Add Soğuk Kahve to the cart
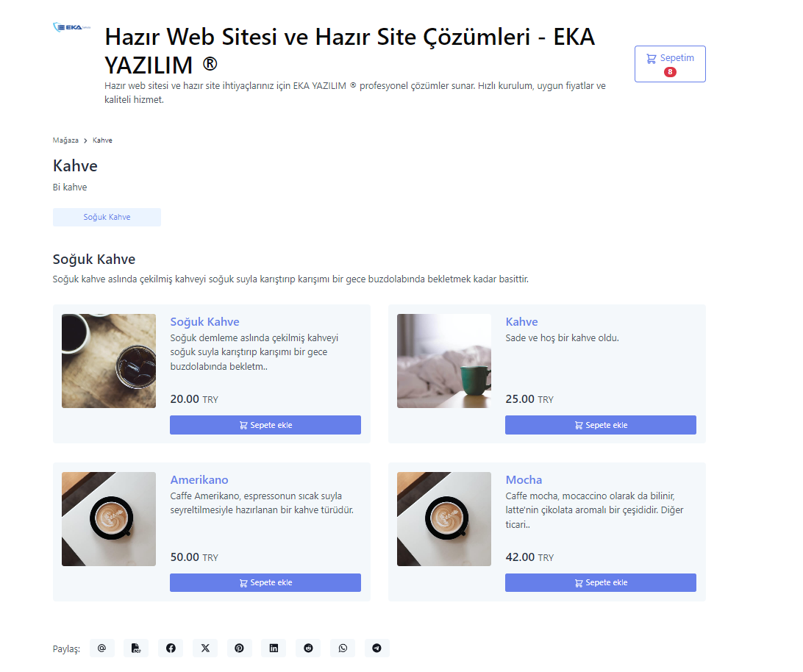Viewport: 803px width, 672px height. 265,425
